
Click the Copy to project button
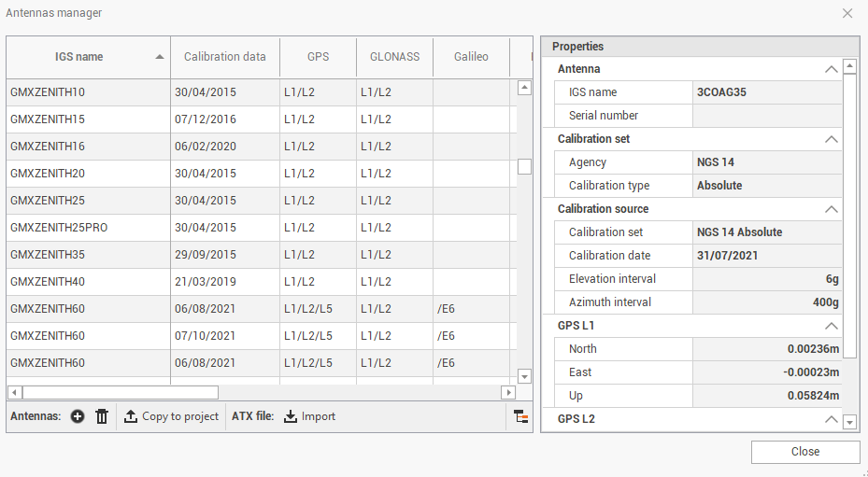click(x=171, y=416)
